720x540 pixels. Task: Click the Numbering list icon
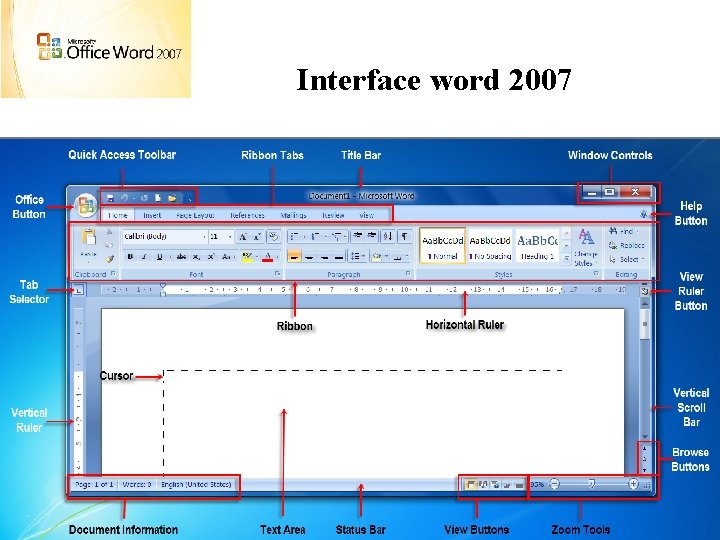point(315,236)
